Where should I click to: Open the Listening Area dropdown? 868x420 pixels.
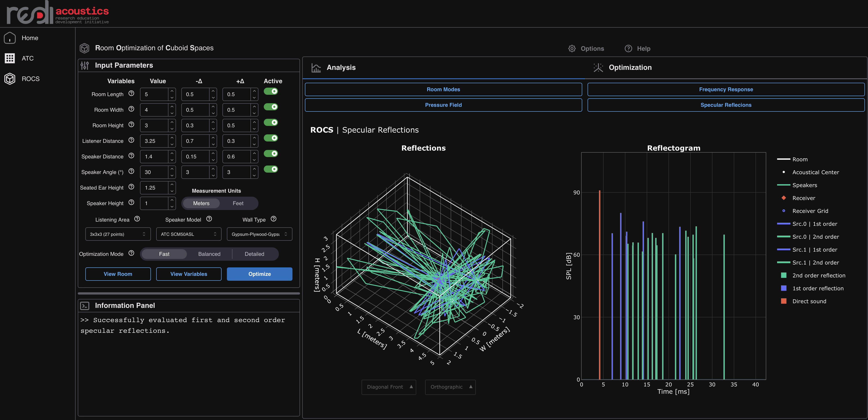(118, 234)
